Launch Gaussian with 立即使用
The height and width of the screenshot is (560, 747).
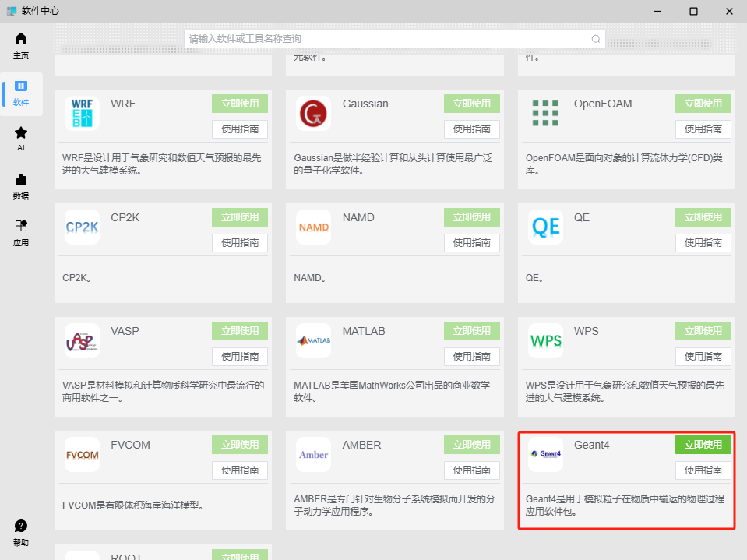tap(471, 104)
